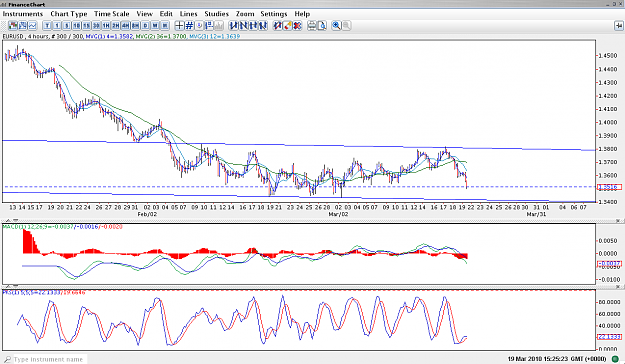The height and width of the screenshot is (364, 625).
Task: Open the View menu
Action: (144, 14)
